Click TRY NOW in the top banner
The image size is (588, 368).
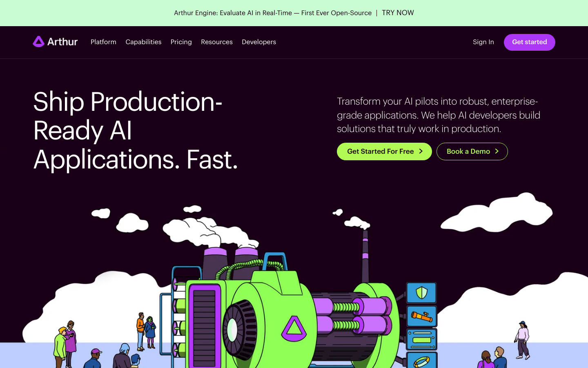(398, 13)
